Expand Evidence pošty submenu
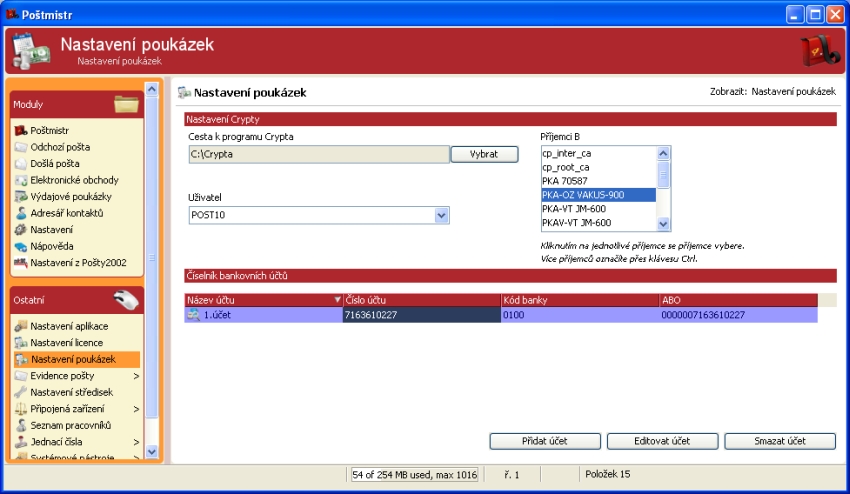 [136, 376]
